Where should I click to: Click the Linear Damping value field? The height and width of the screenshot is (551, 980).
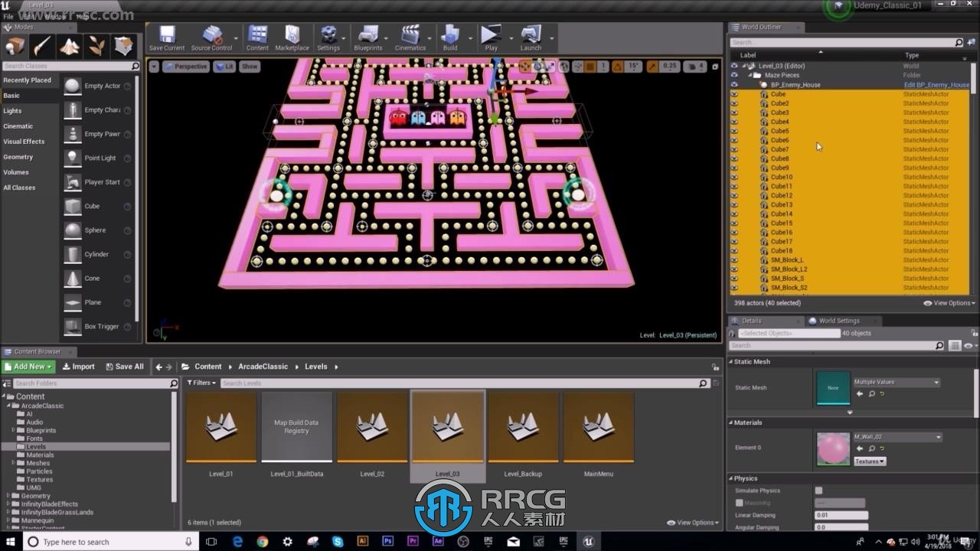click(x=841, y=515)
